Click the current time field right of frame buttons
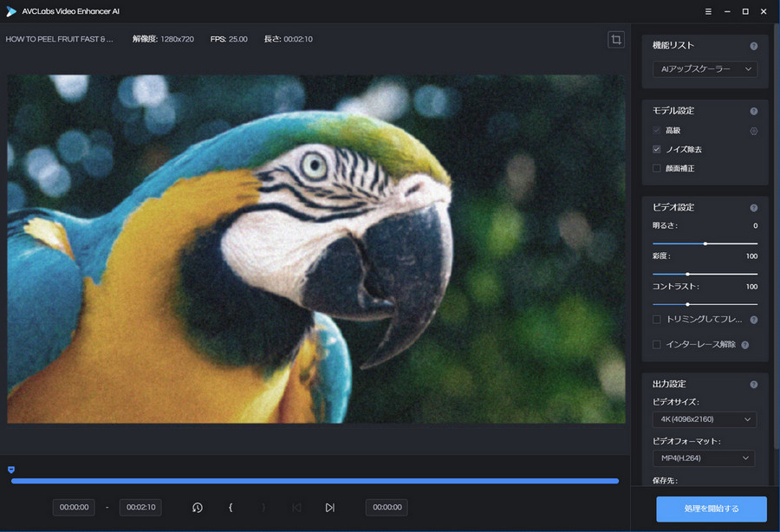Viewport: 780px width, 532px height. tap(387, 508)
